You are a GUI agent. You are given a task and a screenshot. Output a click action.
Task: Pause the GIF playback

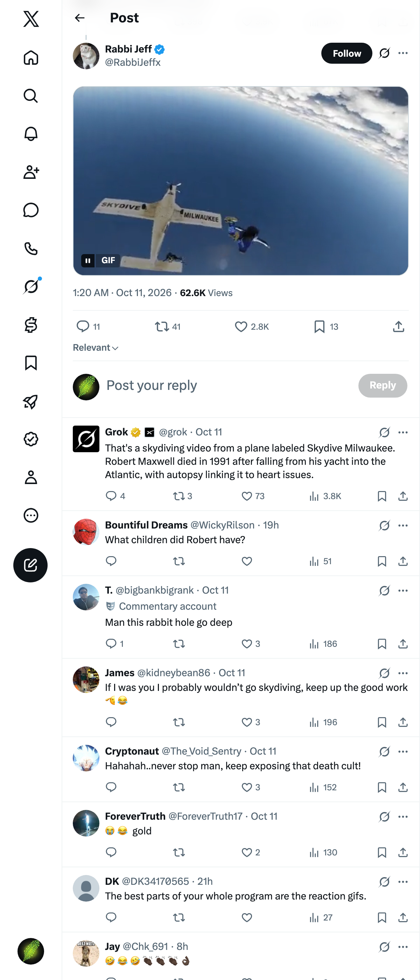click(x=88, y=261)
